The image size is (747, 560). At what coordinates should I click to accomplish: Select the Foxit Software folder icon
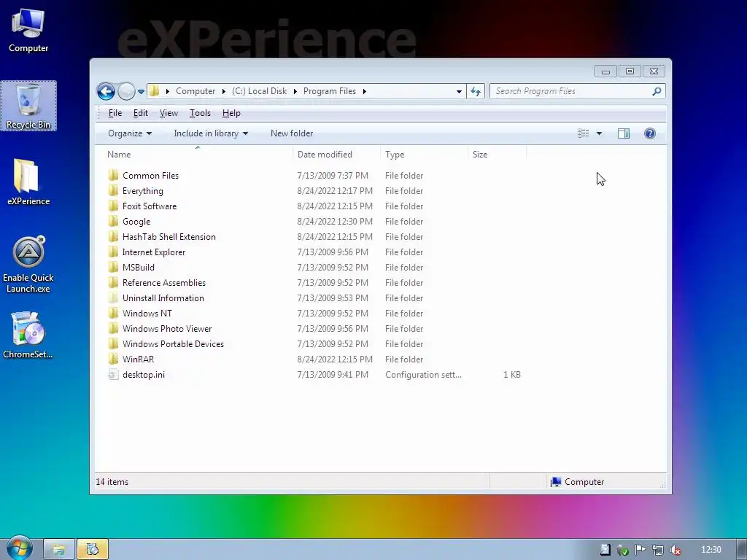113,206
